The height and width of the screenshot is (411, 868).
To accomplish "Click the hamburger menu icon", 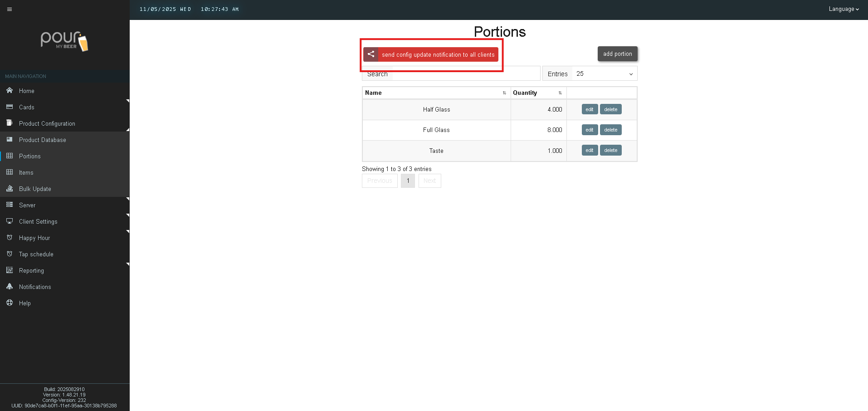I will [x=10, y=9].
